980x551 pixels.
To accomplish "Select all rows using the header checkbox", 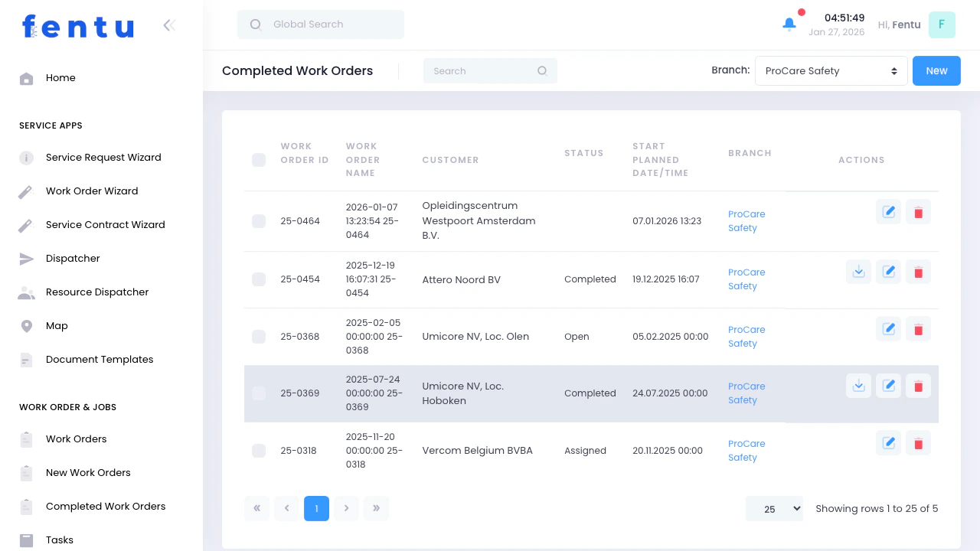I will pos(259,160).
